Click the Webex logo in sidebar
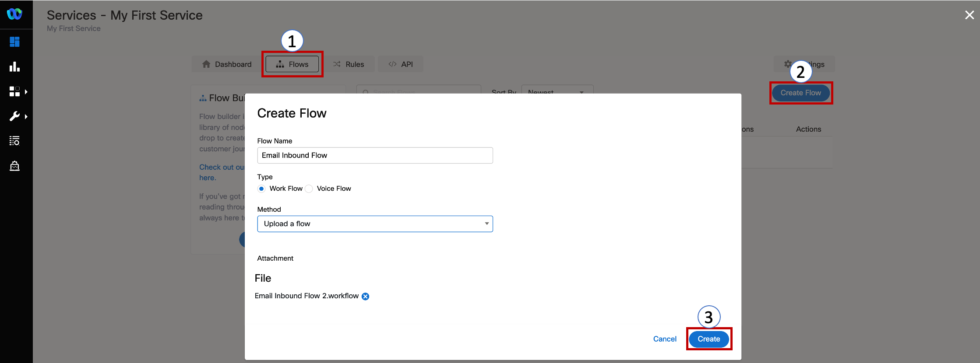This screenshot has height=363, width=980. tap(14, 14)
